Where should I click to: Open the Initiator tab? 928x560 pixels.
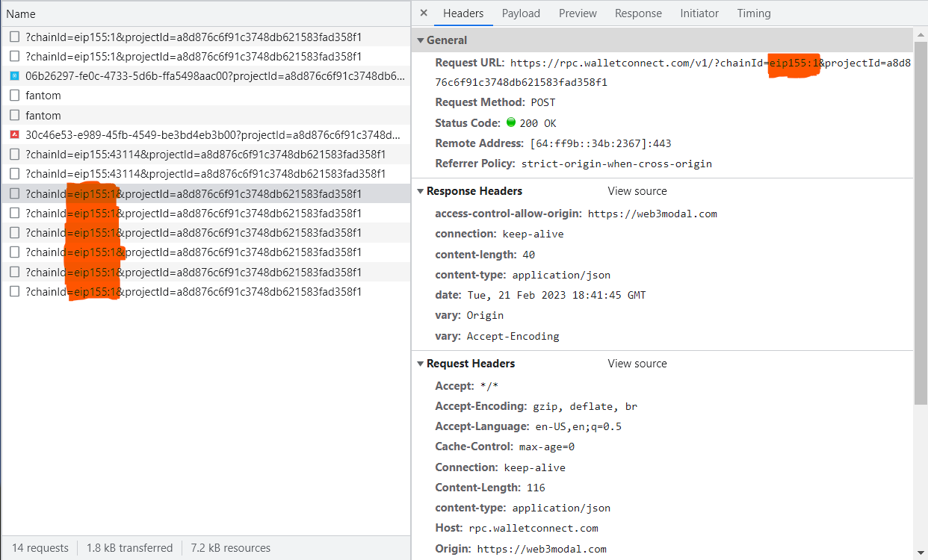pos(699,13)
